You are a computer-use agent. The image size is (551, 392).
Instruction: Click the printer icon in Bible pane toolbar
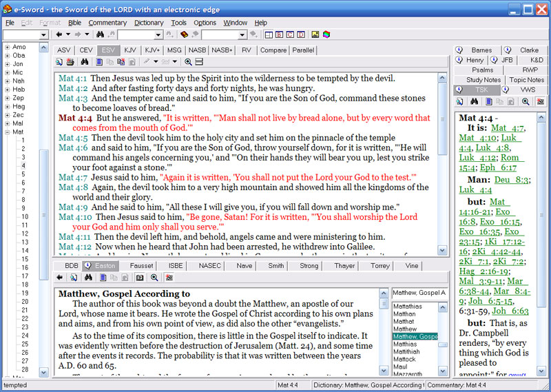pos(70,62)
